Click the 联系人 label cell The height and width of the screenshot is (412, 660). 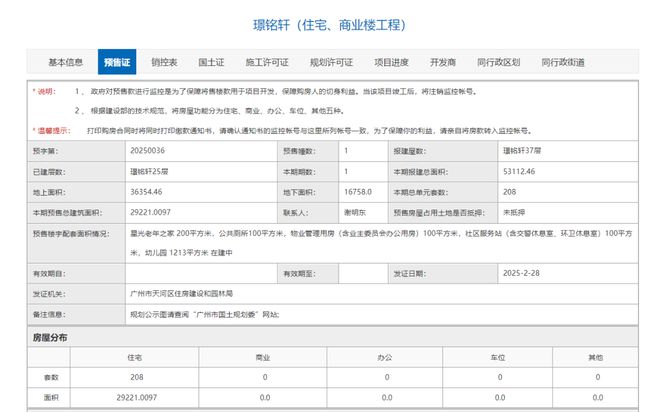click(308, 213)
